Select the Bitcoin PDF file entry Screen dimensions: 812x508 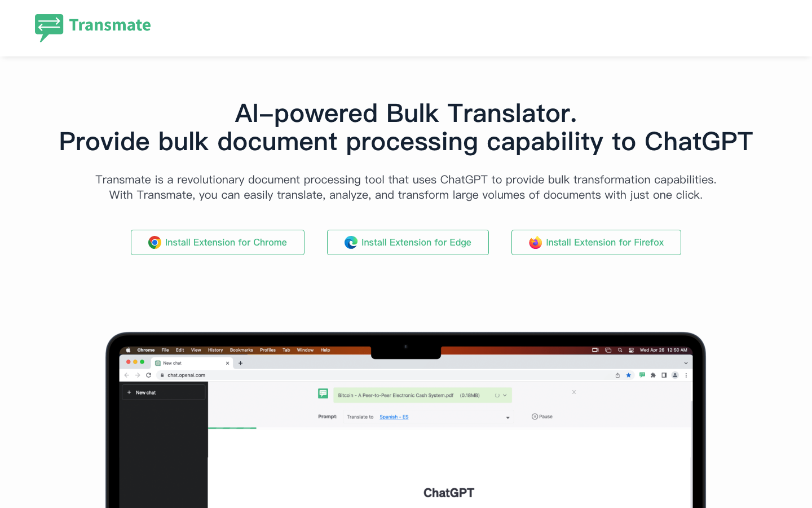pyautogui.click(x=422, y=395)
